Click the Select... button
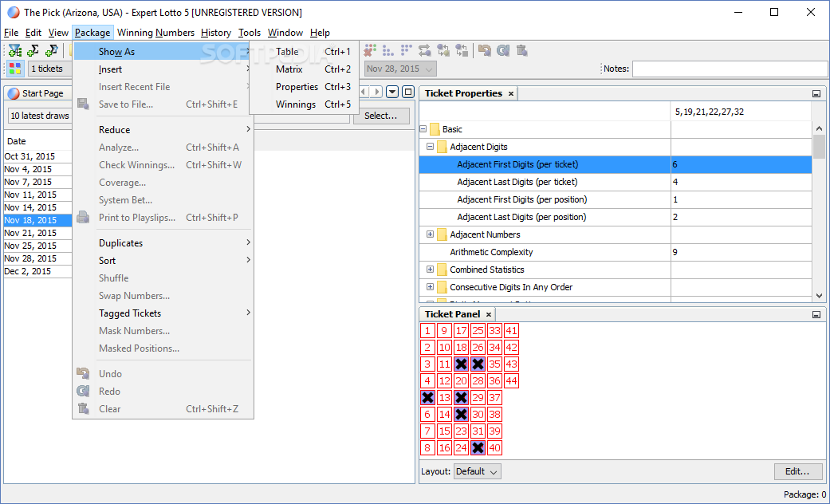Viewport: 830px width, 504px height. (381, 116)
